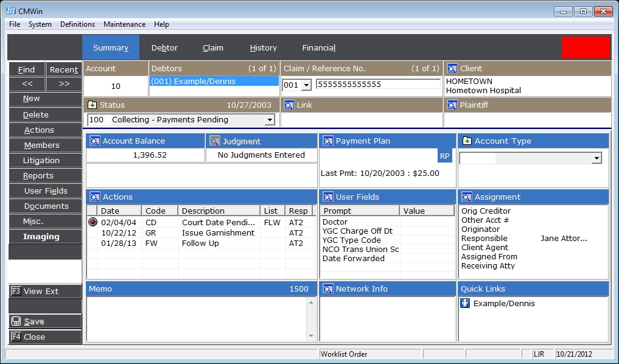The image size is (619, 364).
Task: Click the red color block at top right
Action: [x=586, y=47]
